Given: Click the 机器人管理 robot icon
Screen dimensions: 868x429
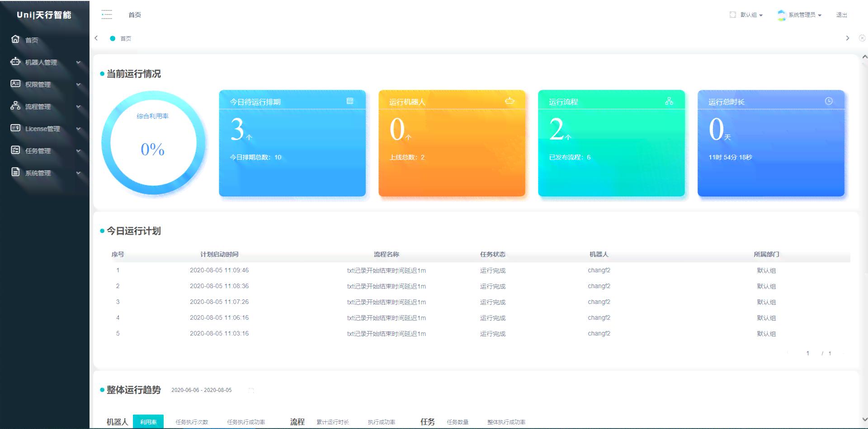Looking at the screenshot, I should (x=15, y=61).
